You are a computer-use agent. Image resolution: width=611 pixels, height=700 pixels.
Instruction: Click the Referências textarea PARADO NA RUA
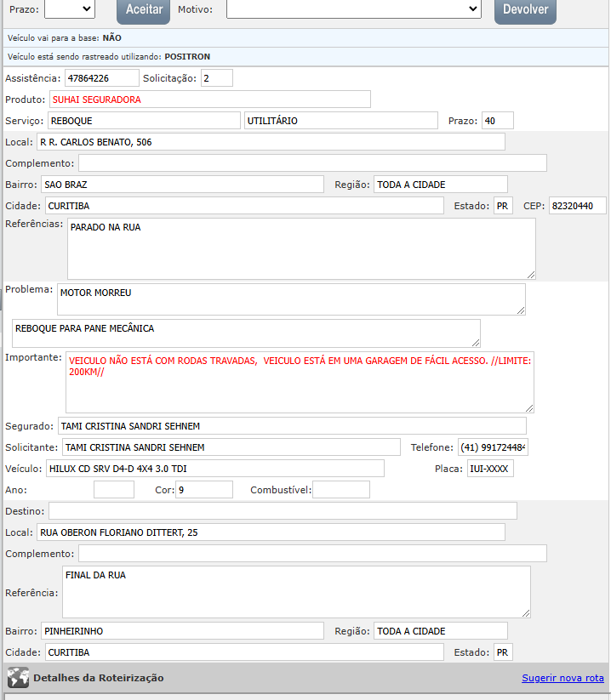click(x=301, y=248)
